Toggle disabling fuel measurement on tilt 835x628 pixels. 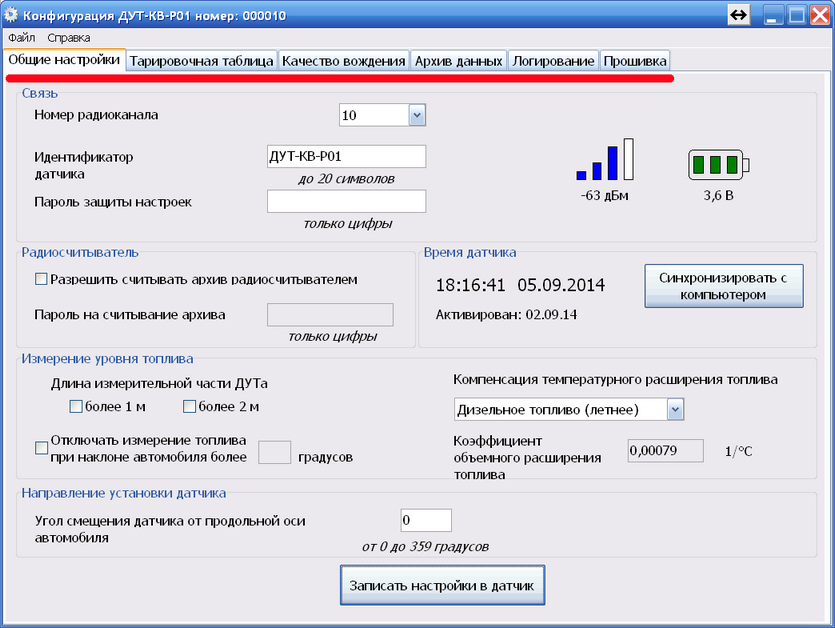[x=41, y=448]
